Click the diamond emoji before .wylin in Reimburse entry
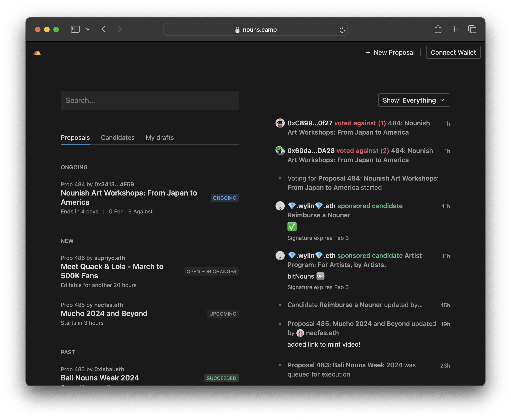The width and height of the screenshot is (511, 420). coord(291,206)
